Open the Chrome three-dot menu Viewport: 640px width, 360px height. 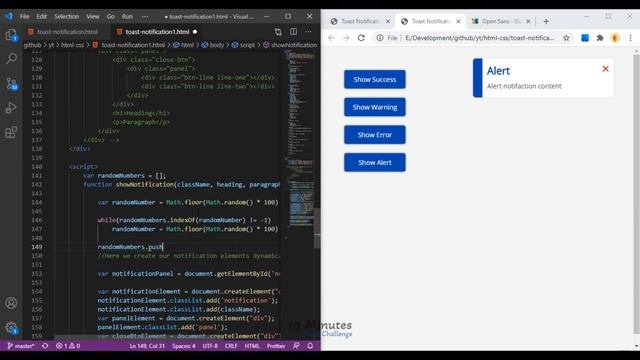(x=630, y=38)
